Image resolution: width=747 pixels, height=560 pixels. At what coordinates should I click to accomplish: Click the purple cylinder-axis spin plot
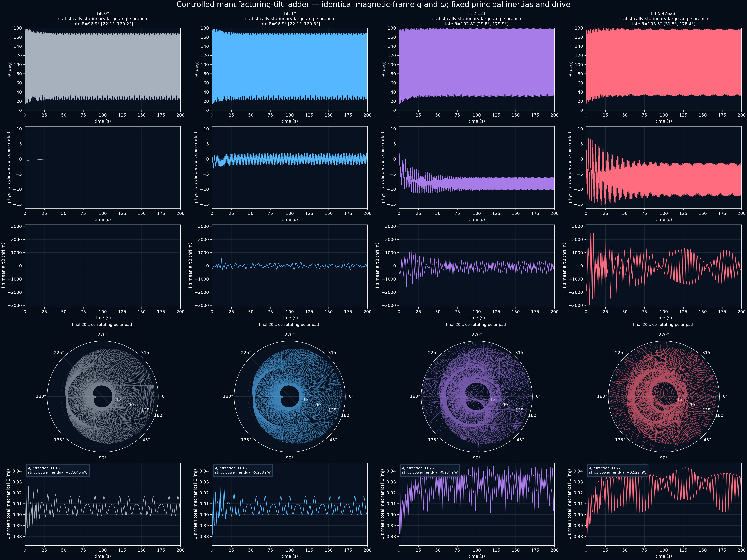(x=476, y=167)
